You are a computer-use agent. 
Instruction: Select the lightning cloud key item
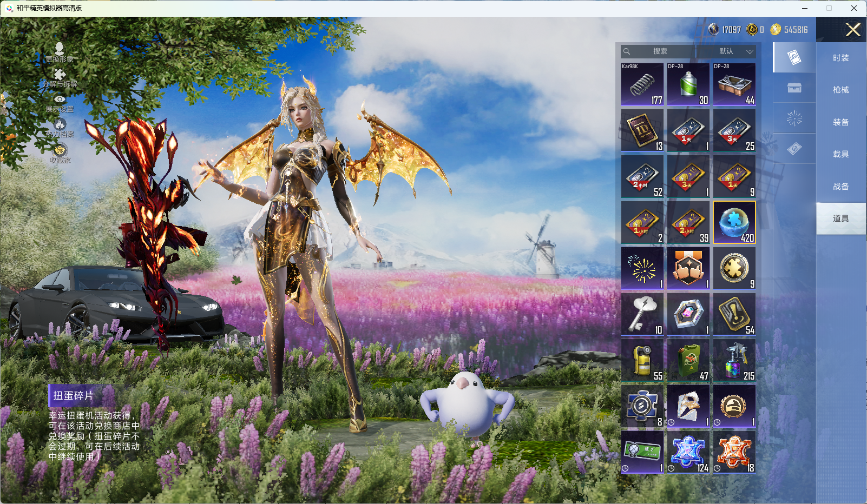pos(642,314)
